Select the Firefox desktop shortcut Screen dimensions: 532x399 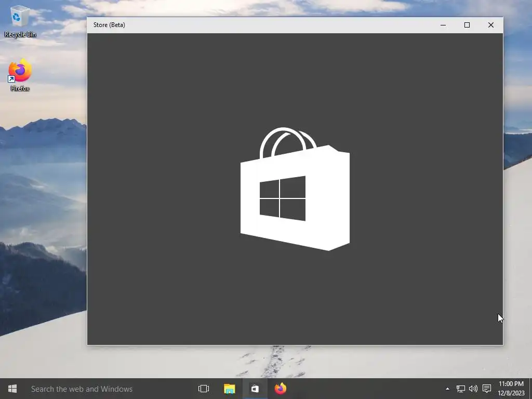pos(20,75)
